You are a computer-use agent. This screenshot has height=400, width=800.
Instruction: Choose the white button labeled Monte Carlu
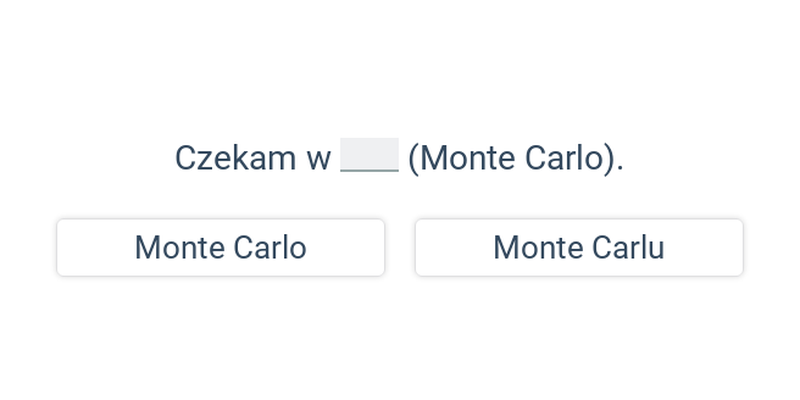pyautogui.click(x=579, y=247)
